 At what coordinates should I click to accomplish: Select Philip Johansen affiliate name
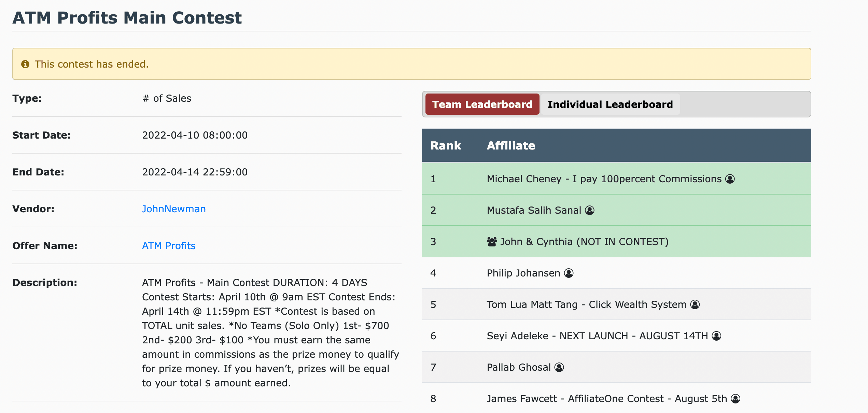point(523,273)
